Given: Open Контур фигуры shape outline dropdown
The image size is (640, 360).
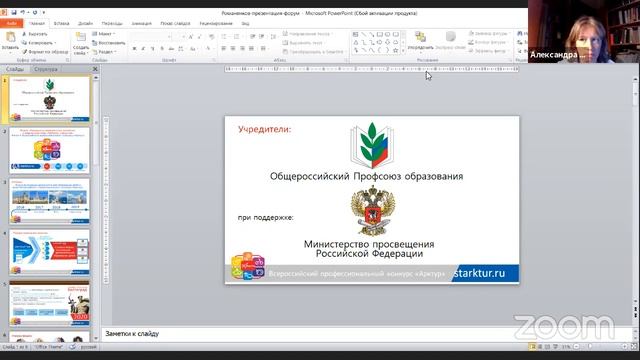Looking at the screenshot, I should coord(488,42).
